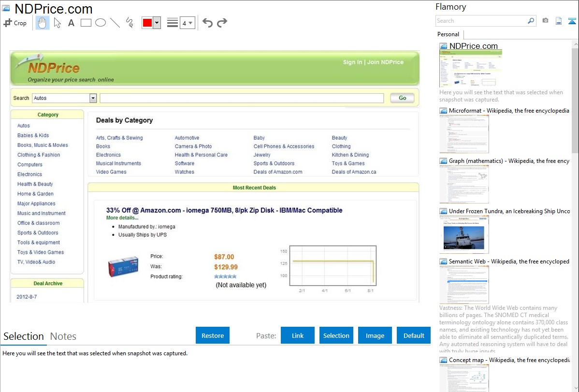Click the line thickness icon

[x=172, y=23]
